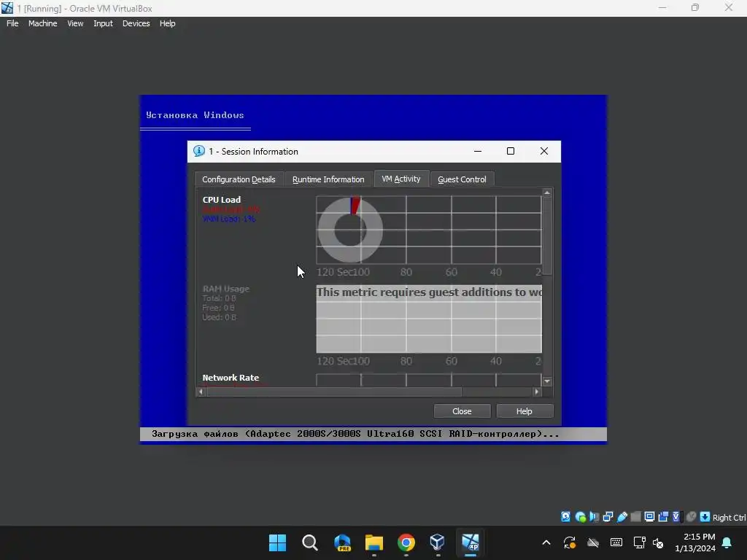Open File Explorer from the taskbar

(374, 542)
